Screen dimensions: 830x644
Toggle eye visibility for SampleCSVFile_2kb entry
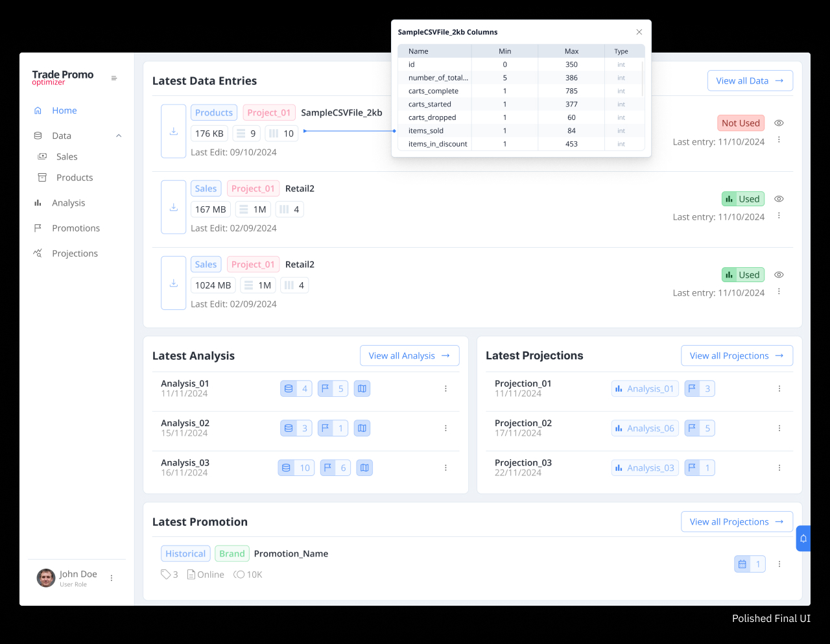pos(779,123)
